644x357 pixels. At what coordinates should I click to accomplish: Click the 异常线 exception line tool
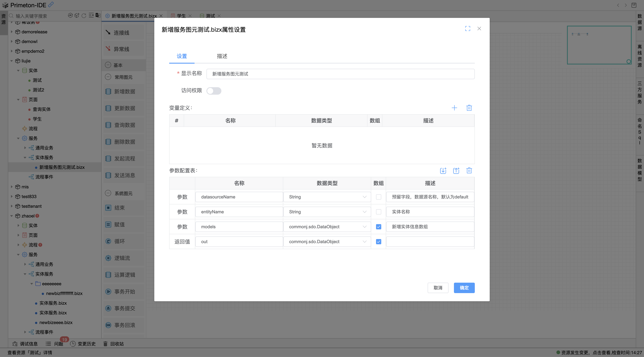coord(122,49)
